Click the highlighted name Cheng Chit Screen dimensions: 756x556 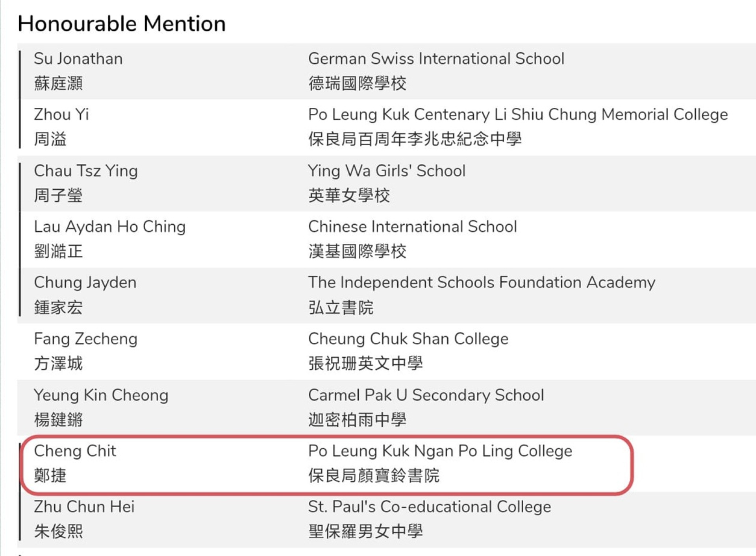coord(75,451)
